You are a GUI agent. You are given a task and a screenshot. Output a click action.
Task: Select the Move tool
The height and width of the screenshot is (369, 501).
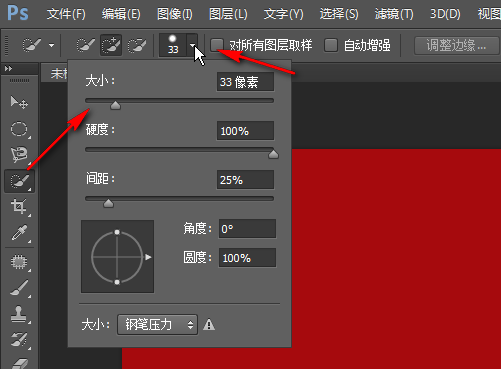[x=19, y=102]
